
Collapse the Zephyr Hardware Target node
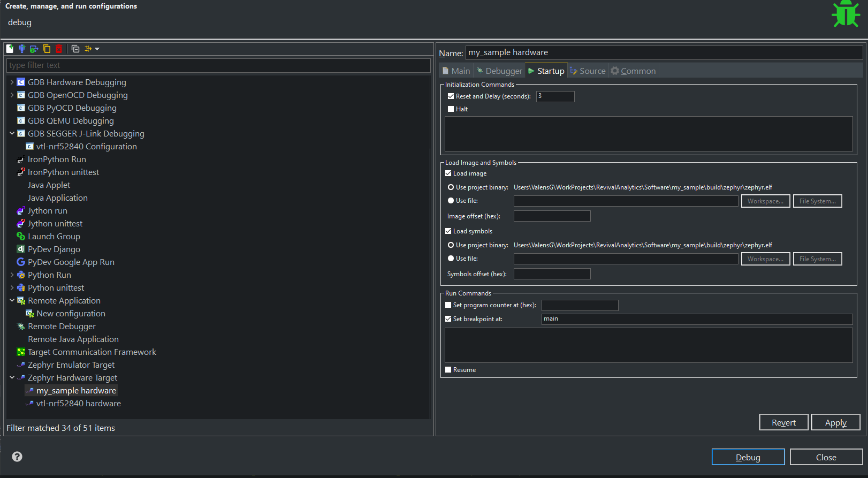12,378
